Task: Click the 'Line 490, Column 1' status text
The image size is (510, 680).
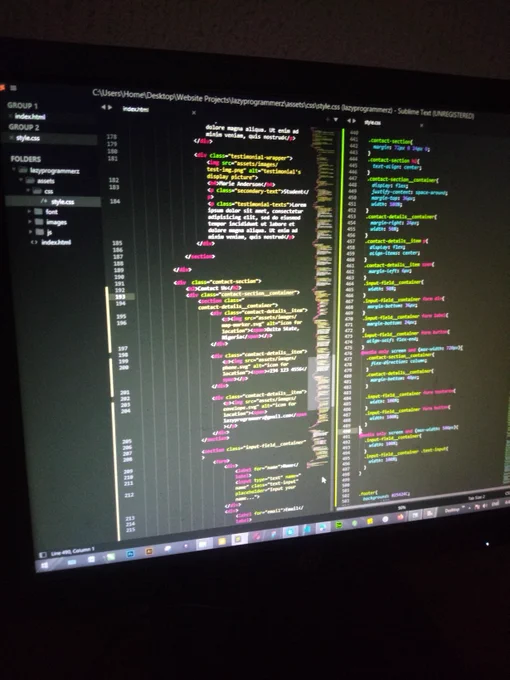Action: tap(72, 551)
